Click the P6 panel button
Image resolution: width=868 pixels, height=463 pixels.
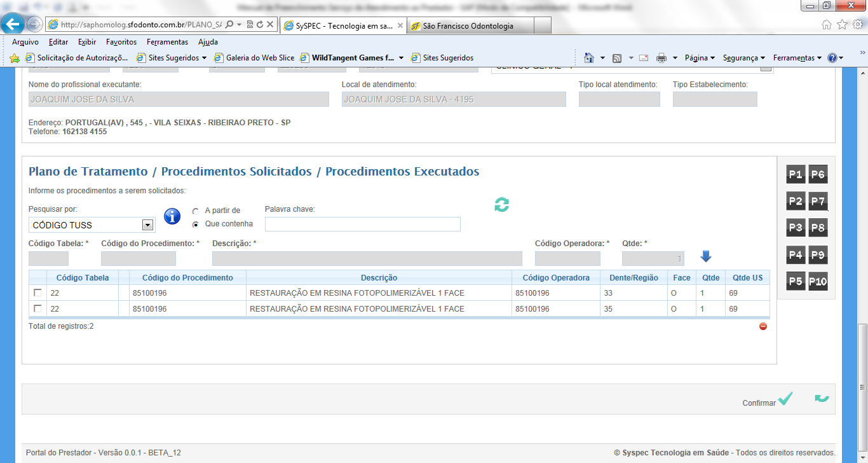[x=818, y=175]
